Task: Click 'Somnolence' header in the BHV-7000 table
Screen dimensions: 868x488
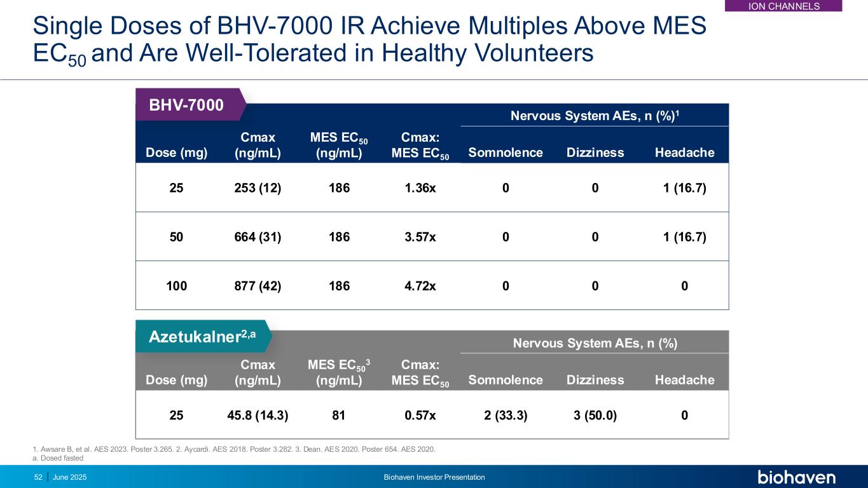Action: pyautogui.click(x=506, y=152)
